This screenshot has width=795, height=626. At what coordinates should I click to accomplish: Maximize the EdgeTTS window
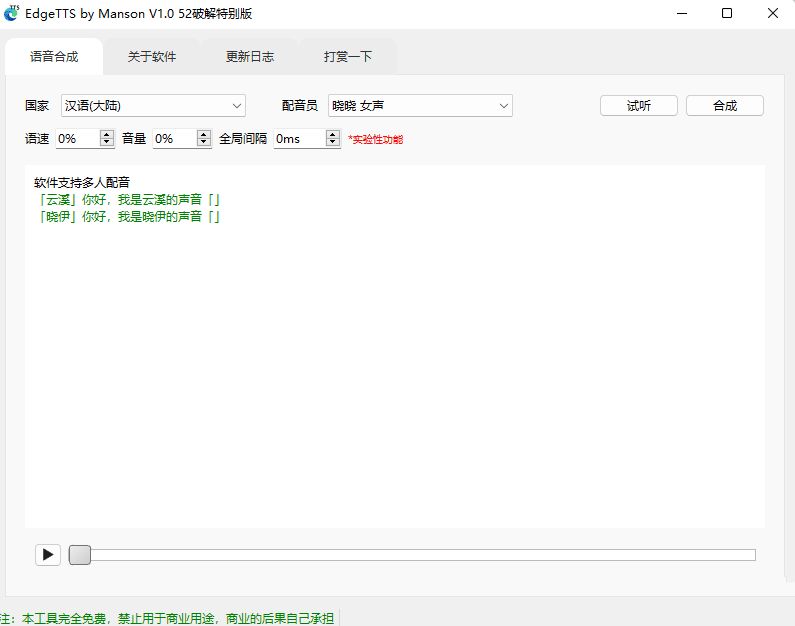(x=727, y=13)
